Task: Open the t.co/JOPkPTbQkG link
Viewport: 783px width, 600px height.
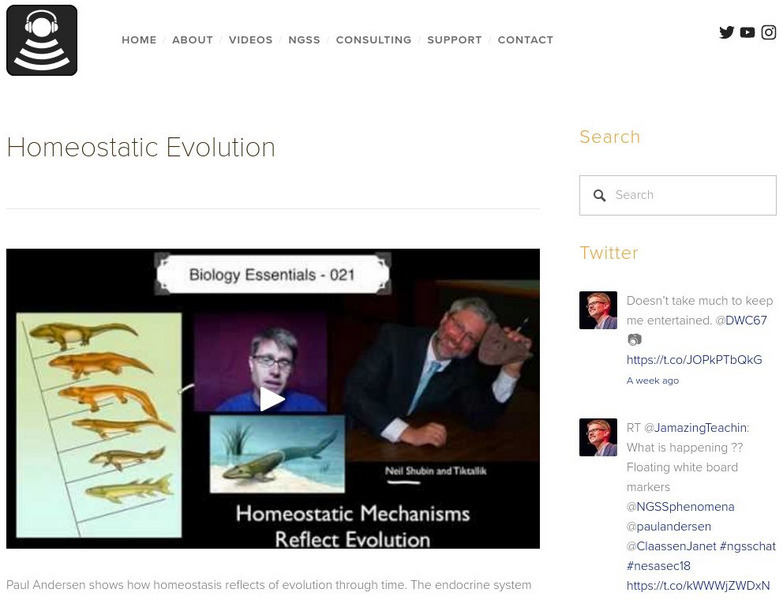Action: [694, 360]
